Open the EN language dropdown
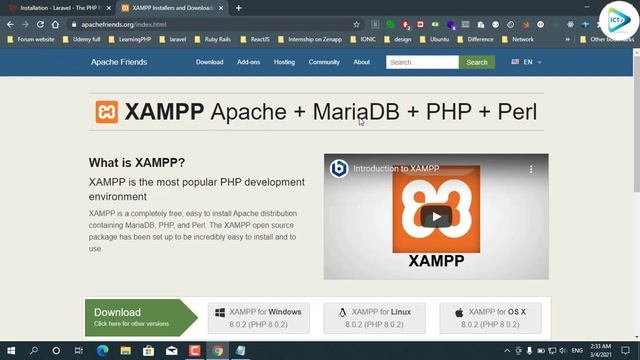This screenshot has height=360, width=640. 527,62
